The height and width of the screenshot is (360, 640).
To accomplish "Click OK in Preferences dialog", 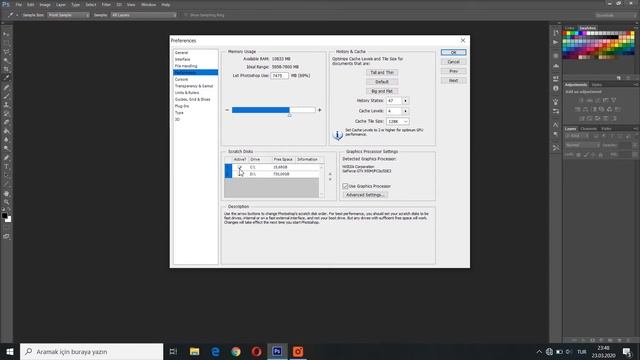I will [x=453, y=53].
